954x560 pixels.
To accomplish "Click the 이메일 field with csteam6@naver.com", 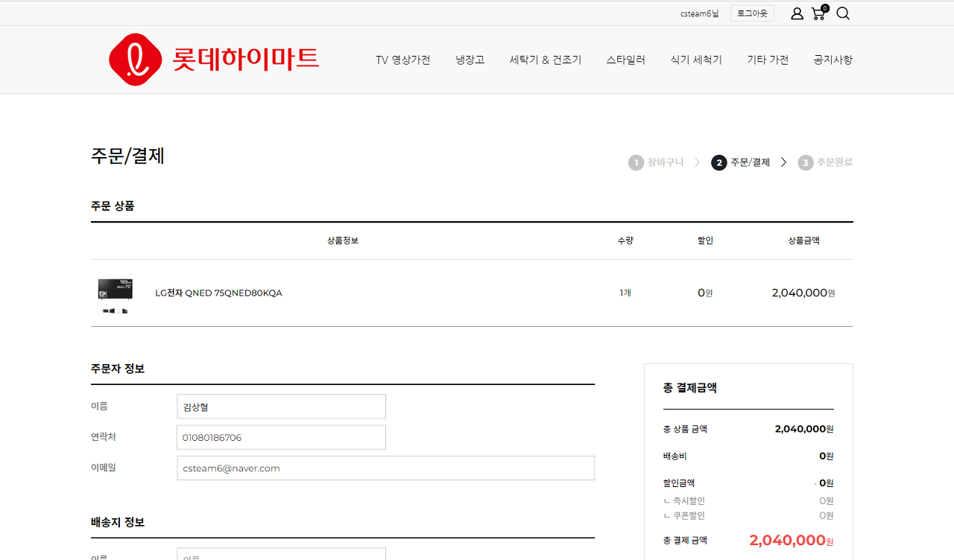I will (385, 468).
